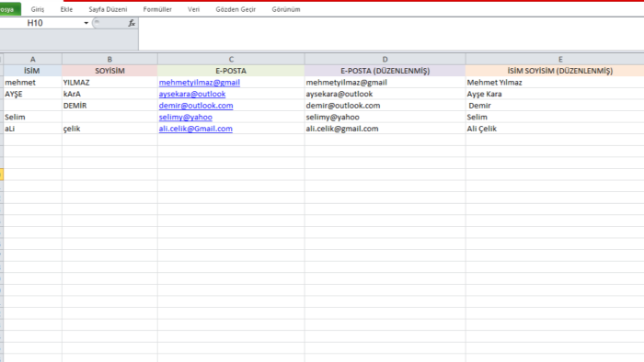The height and width of the screenshot is (362, 644).
Task: Select the cell containing Ayşe Kara
Action: 555,94
